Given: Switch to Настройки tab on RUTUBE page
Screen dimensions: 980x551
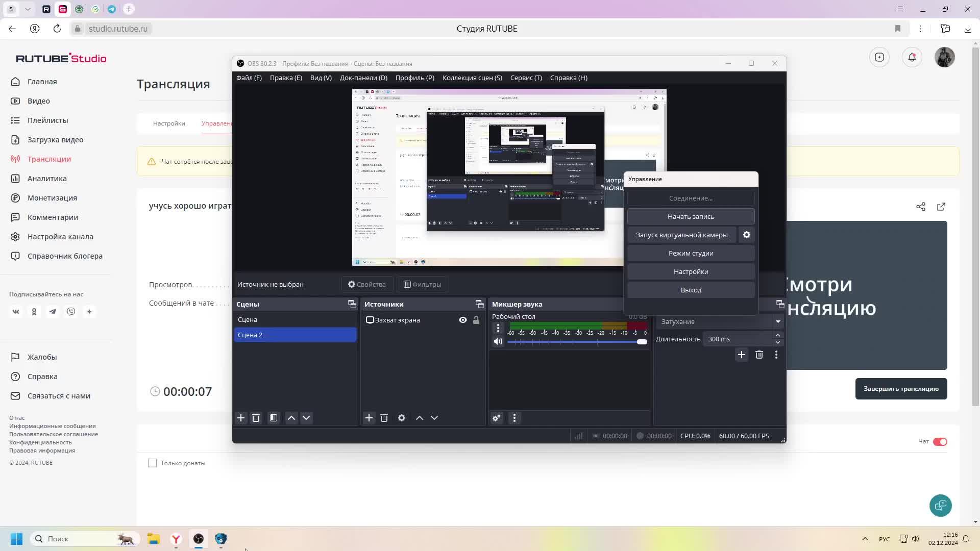Looking at the screenshot, I should [x=169, y=123].
